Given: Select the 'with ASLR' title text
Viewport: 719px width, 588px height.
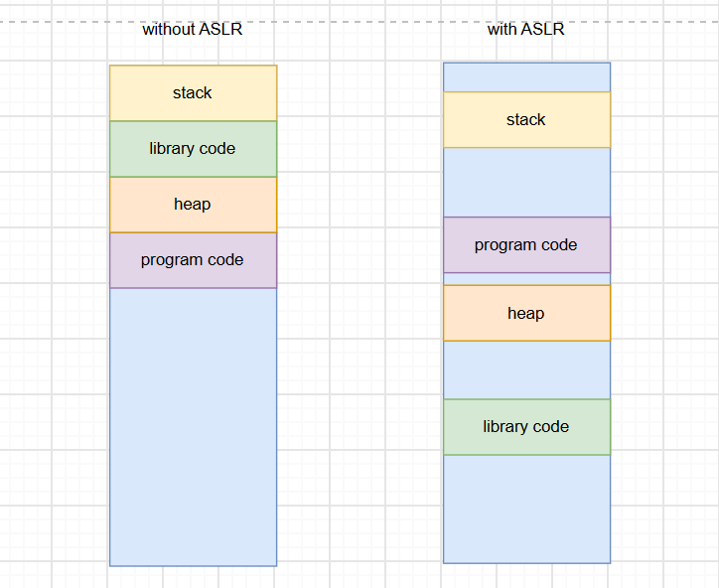Looking at the screenshot, I should (x=525, y=30).
